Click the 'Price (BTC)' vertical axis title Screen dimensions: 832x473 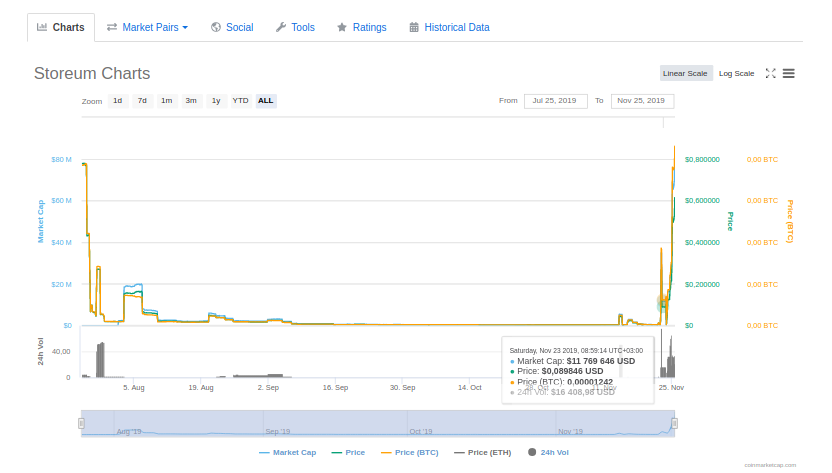[790, 221]
